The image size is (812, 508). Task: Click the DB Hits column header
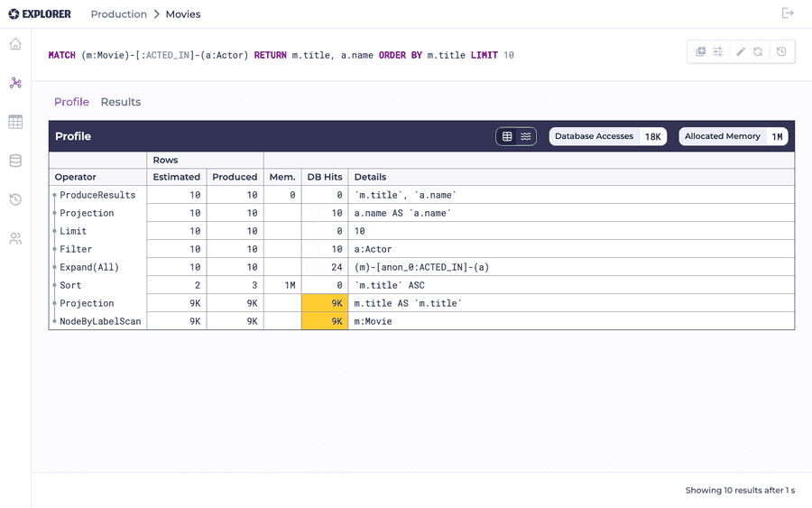325,177
